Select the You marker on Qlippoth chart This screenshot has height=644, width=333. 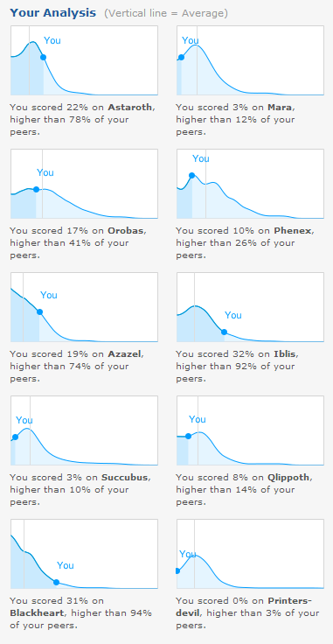pyautogui.click(x=188, y=436)
